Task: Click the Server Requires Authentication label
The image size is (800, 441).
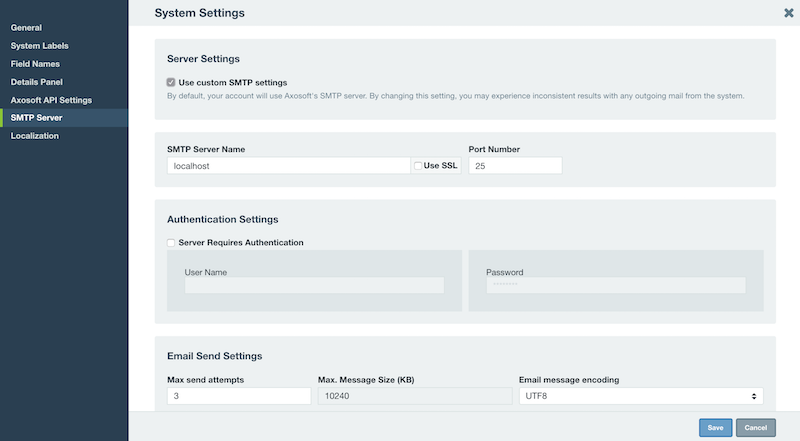Action: (241, 242)
